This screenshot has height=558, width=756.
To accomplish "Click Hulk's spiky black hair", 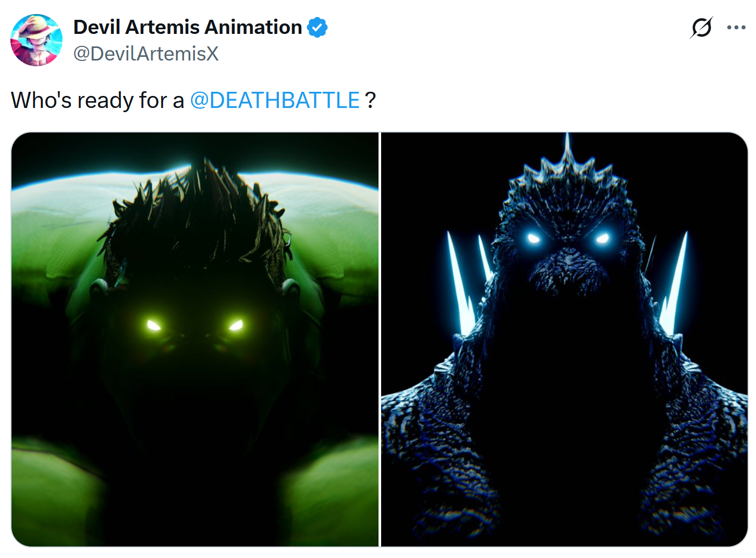I will click(198, 214).
